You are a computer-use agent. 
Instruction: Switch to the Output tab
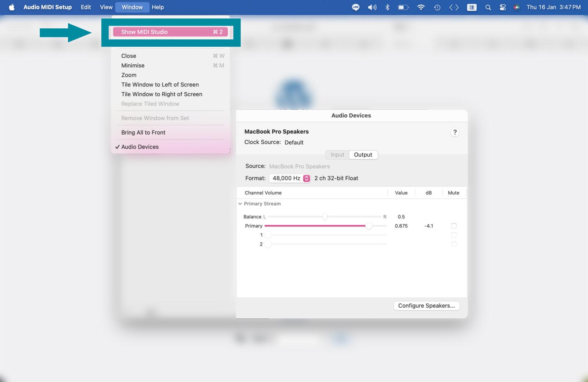point(363,155)
